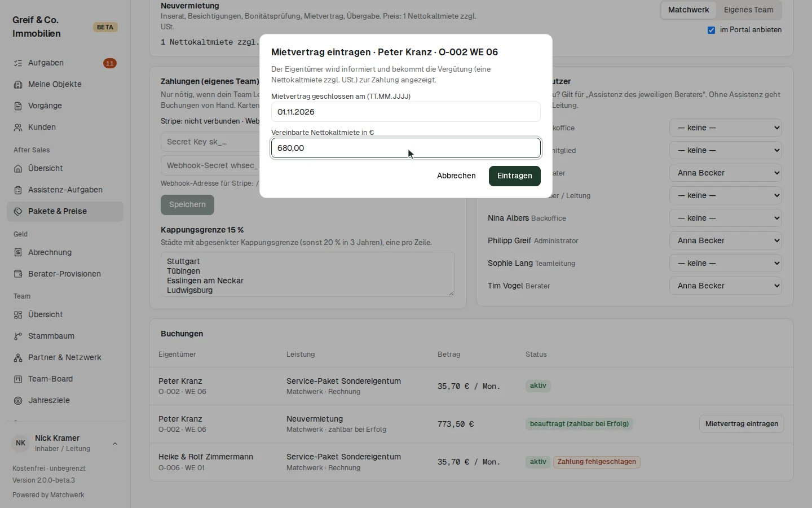Click the Mietvertrag geschlossen am date field
The image size is (812, 508).
click(x=406, y=112)
